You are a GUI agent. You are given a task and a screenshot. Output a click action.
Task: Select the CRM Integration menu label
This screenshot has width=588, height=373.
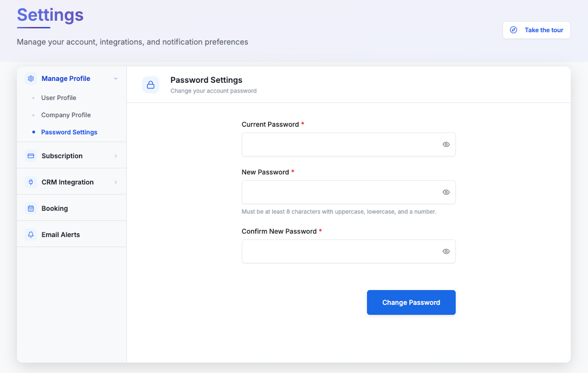pyautogui.click(x=68, y=182)
